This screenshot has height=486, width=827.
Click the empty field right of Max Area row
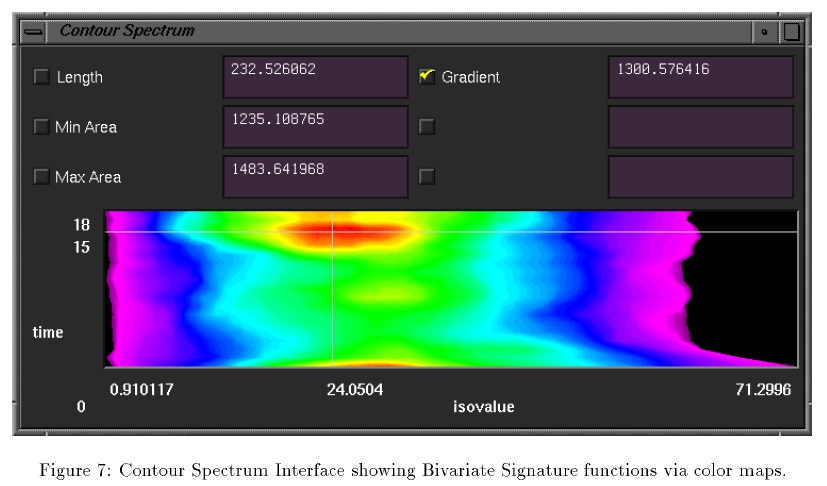click(x=701, y=177)
